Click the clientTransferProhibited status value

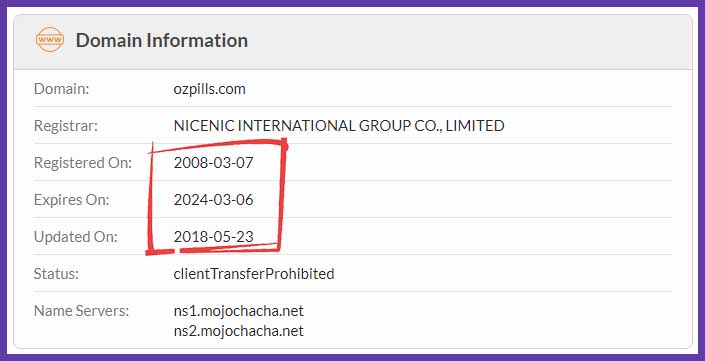(x=254, y=273)
